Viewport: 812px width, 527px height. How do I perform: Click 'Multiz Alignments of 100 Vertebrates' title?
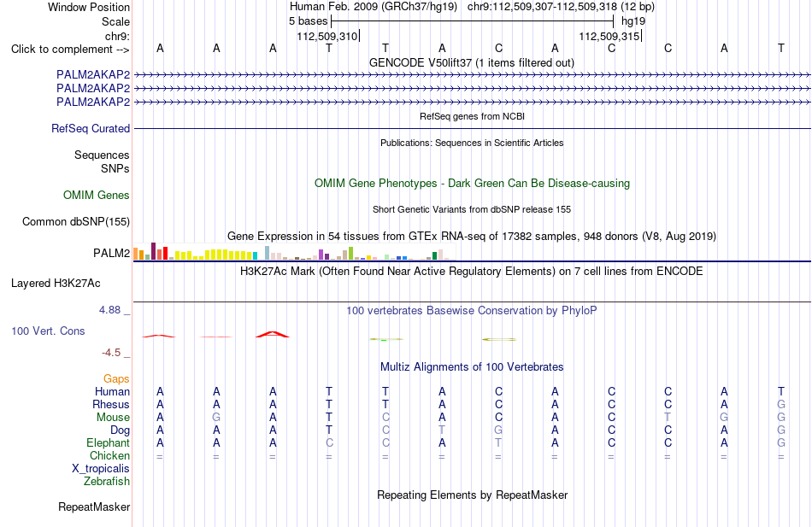pyautogui.click(x=472, y=367)
